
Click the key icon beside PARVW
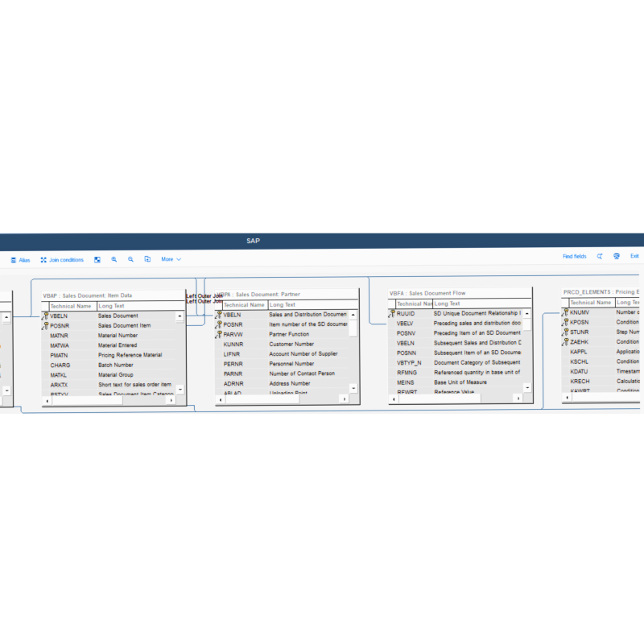click(218, 334)
